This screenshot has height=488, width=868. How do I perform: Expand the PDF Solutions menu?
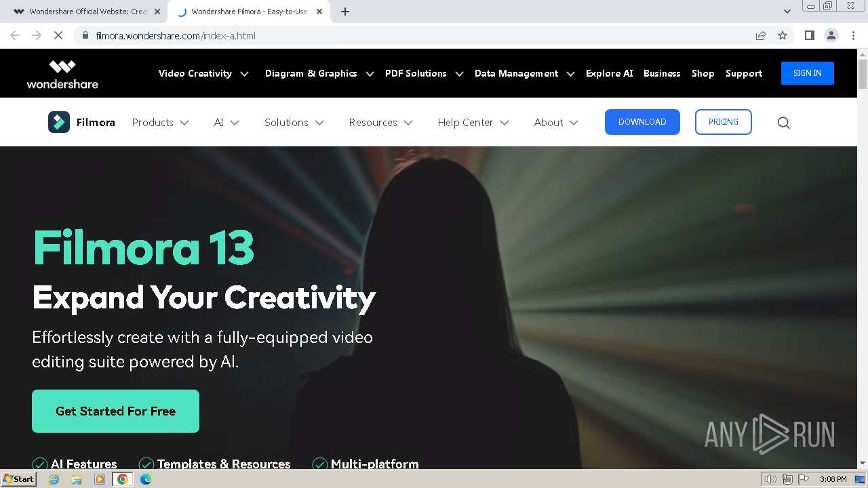coord(425,73)
